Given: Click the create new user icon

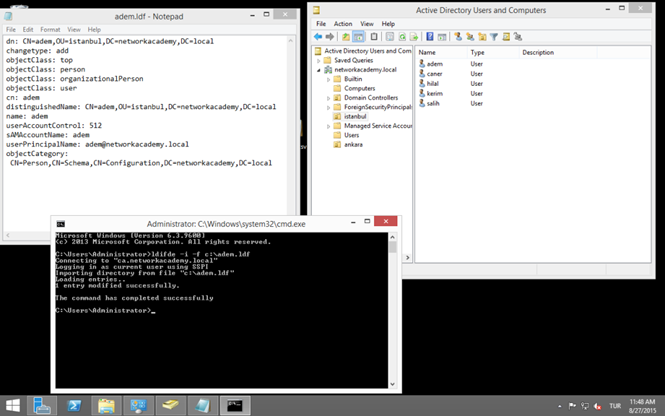Looking at the screenshot, I should pyautogui.click(x=458, y=37).
